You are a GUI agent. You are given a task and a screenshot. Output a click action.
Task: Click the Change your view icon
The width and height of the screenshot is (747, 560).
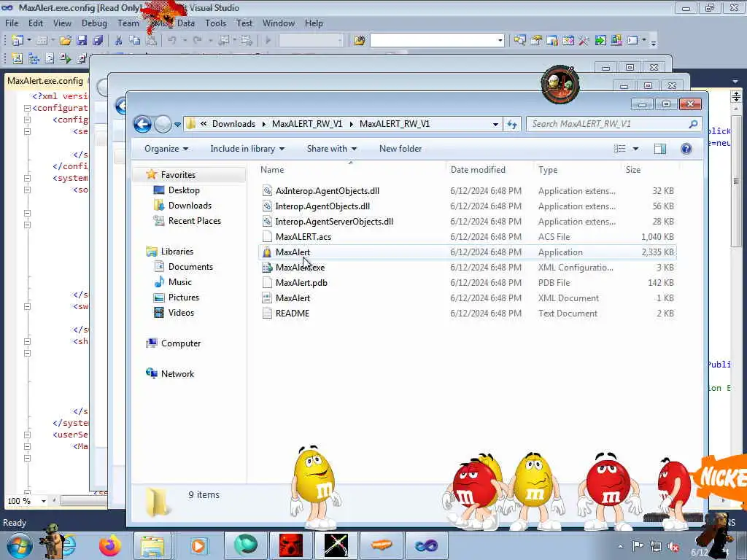tap(620, 149)
